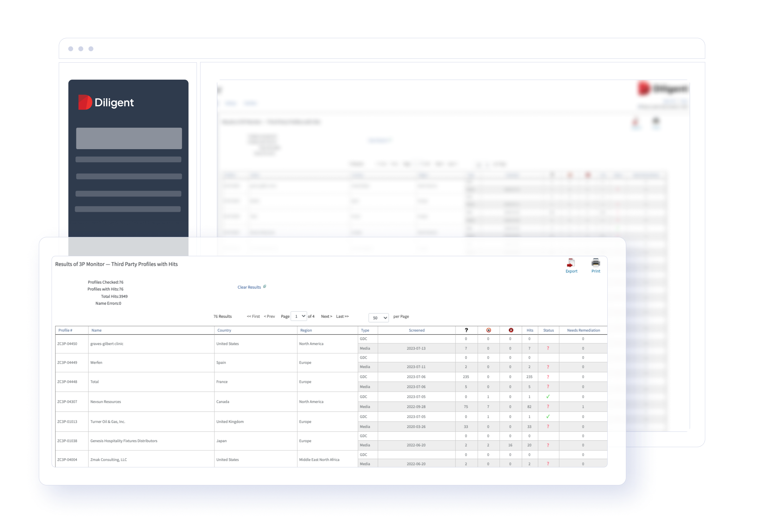Image resolution: width=764 pixels, height=532 pixels.
Task: Click the Diligent logo in the sidebar
Action: click(106, 102)
